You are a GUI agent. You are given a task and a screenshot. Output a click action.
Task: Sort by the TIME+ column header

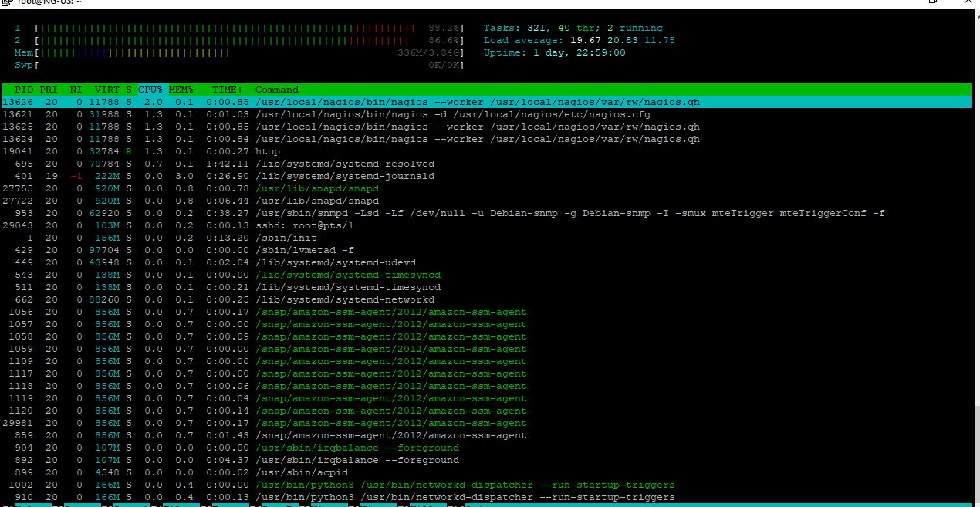click(228, 90)
